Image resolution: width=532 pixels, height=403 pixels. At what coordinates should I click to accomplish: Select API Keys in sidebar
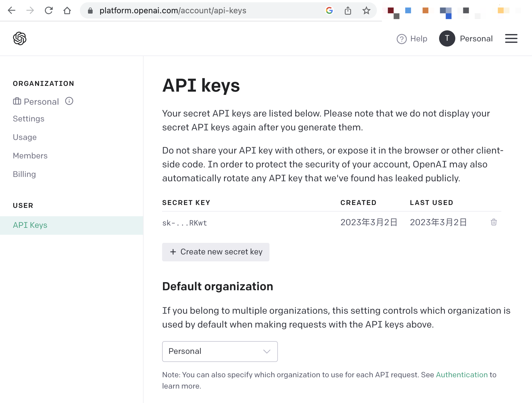point(30,225)
